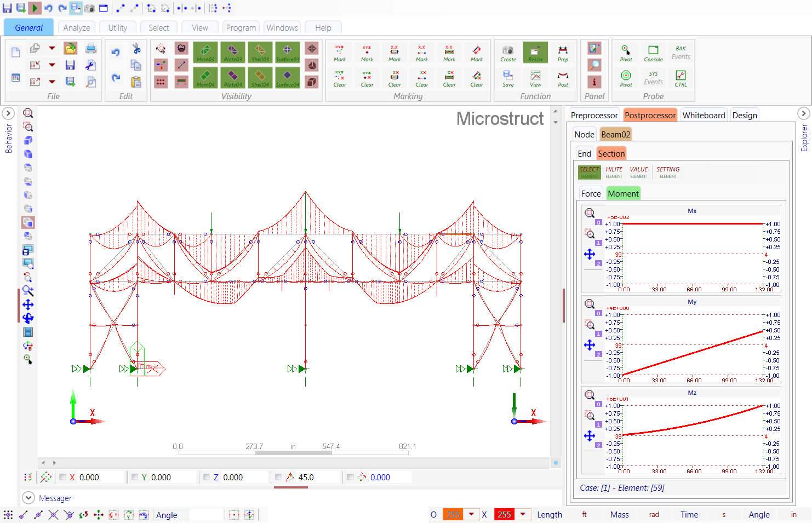Toggle the rotation 0.000 checkbox

point(350,477)
